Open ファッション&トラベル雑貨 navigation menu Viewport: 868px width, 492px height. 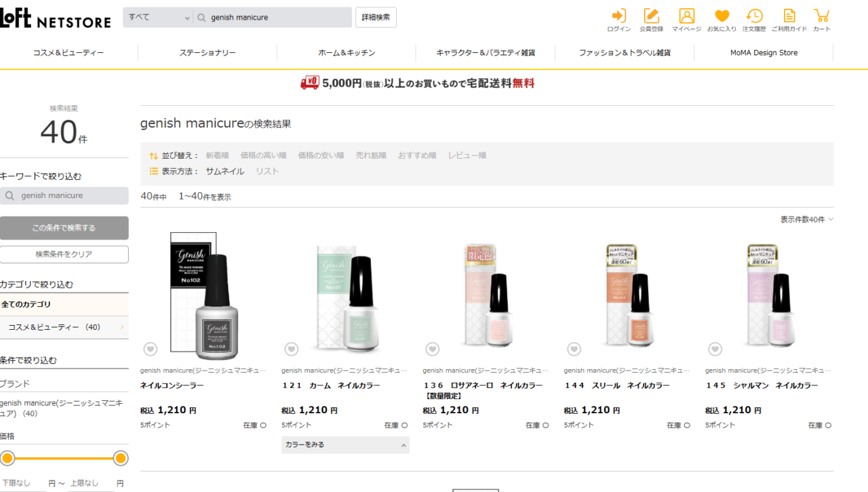(x=625, y=53)
